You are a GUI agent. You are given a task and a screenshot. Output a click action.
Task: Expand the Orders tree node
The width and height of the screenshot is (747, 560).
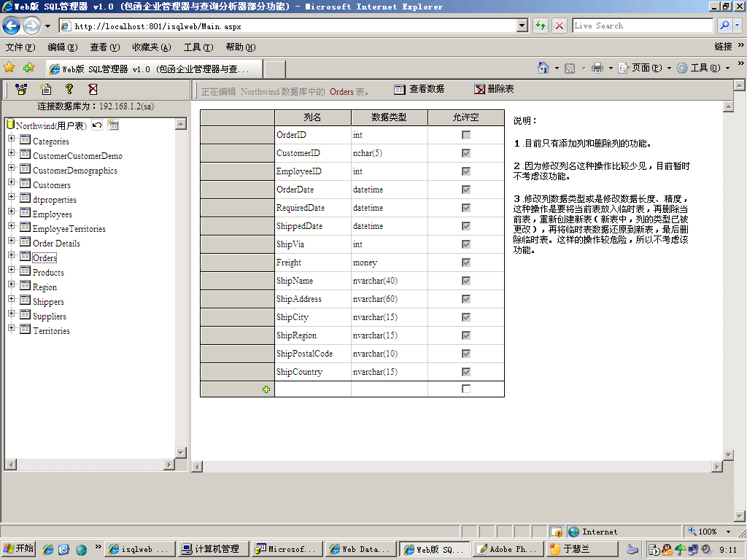click(12, 255)
